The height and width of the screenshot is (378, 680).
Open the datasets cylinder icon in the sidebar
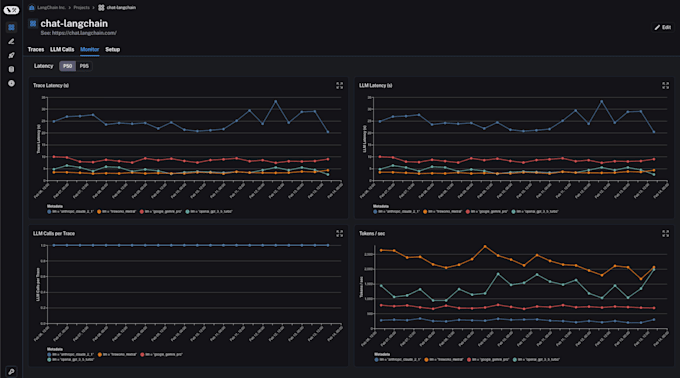coord(11,69)
